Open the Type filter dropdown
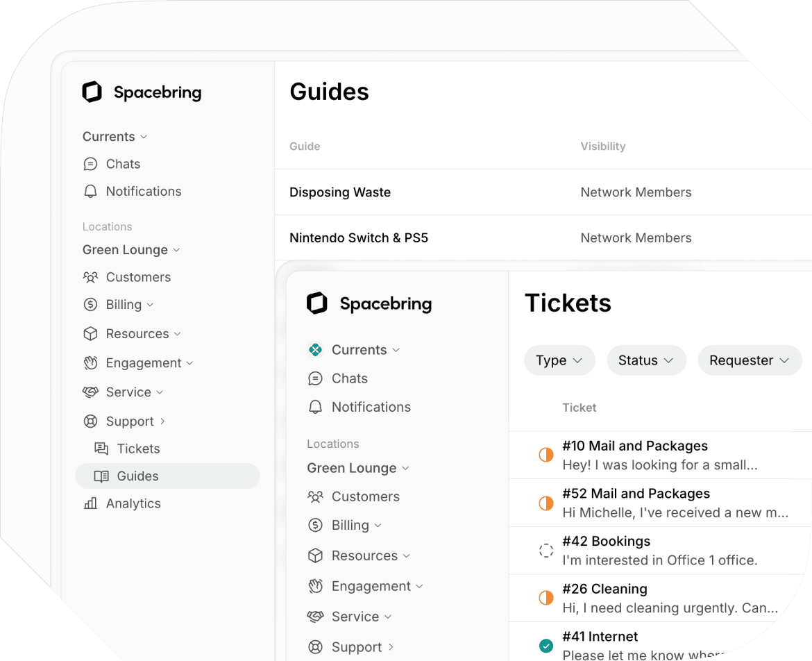 [559, 360]
